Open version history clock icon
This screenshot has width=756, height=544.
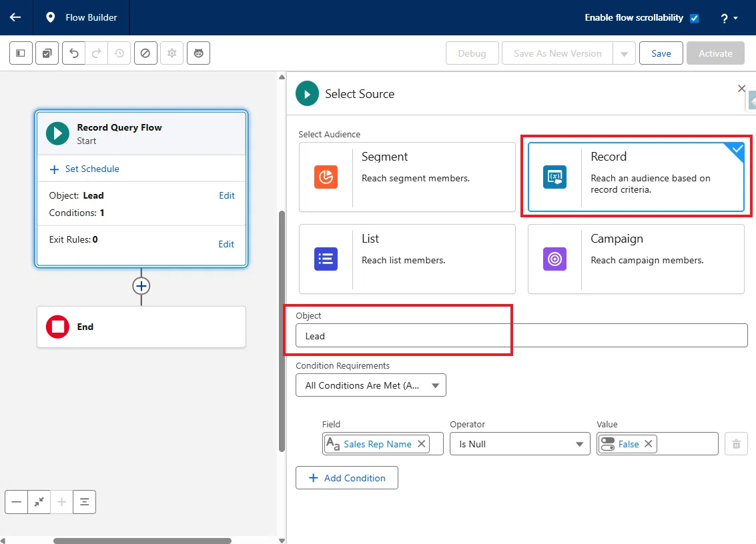(x=119, y=53)
